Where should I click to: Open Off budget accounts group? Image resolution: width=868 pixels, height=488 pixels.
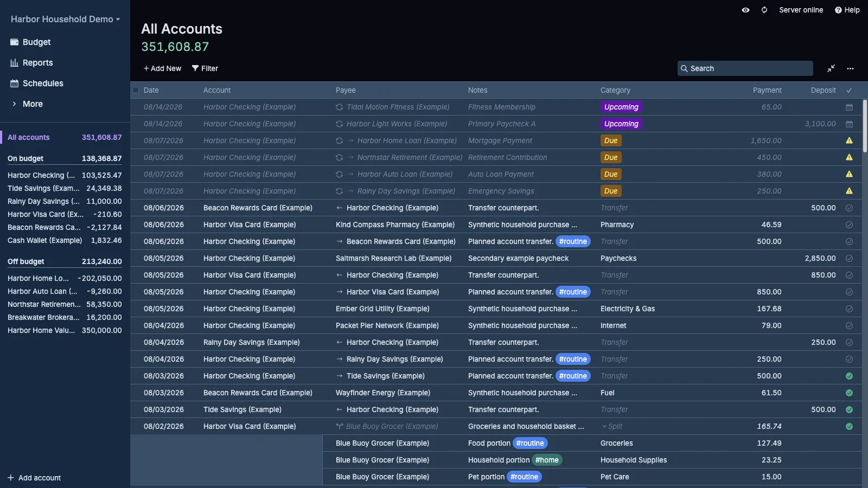point(65,262)
